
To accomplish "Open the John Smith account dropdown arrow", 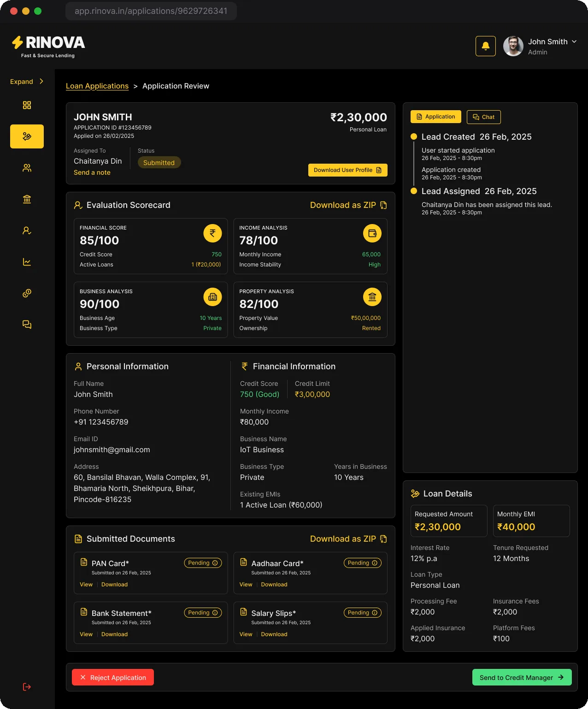I will (574, 41).
